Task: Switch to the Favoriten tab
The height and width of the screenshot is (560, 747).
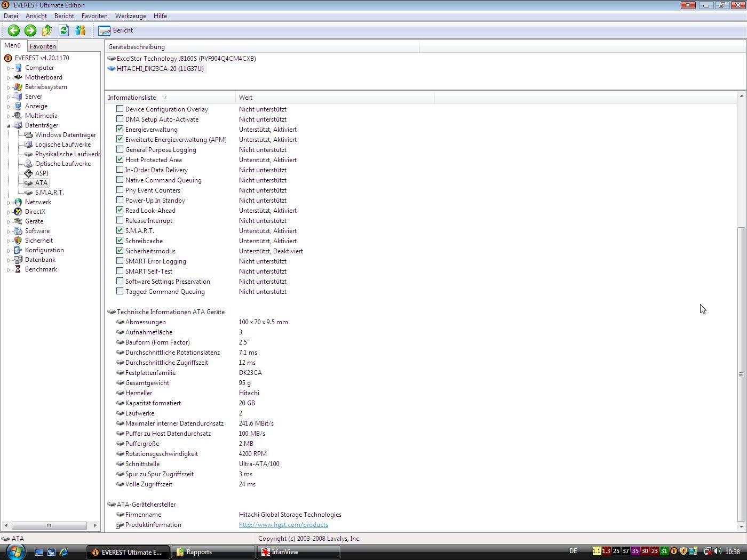Action: (x=43, y=46)
